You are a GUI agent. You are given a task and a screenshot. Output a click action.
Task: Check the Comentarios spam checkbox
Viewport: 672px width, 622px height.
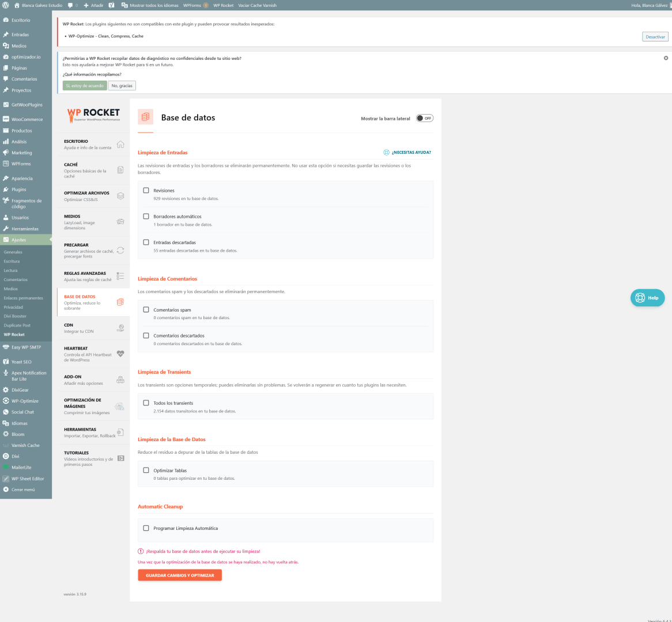click(x=146, y=309)
